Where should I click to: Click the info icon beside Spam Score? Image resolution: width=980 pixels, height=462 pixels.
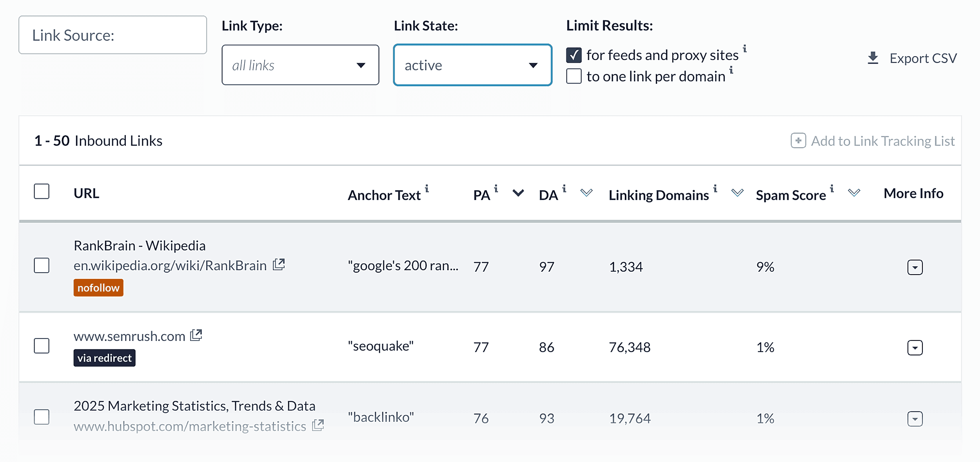pos(831,188)
